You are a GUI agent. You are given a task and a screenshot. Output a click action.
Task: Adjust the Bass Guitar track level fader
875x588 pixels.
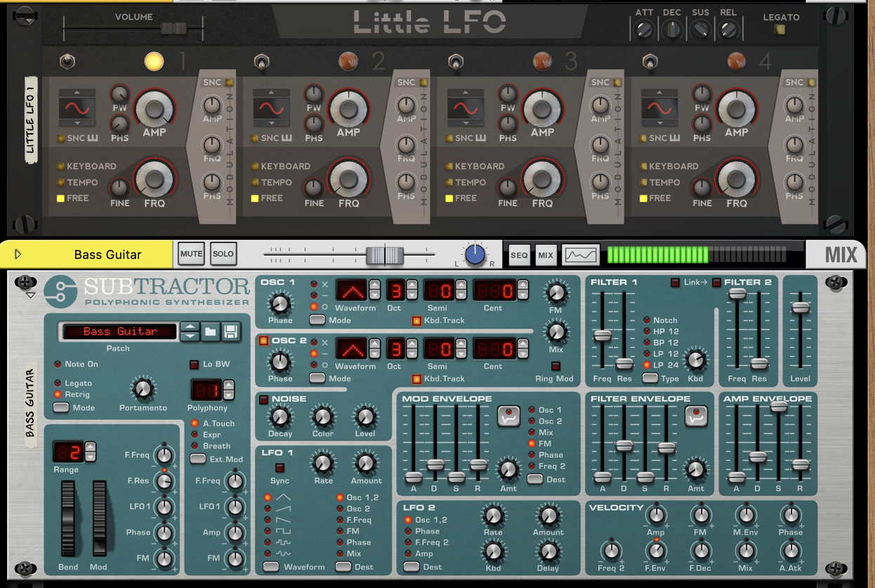tap(385, 255)
